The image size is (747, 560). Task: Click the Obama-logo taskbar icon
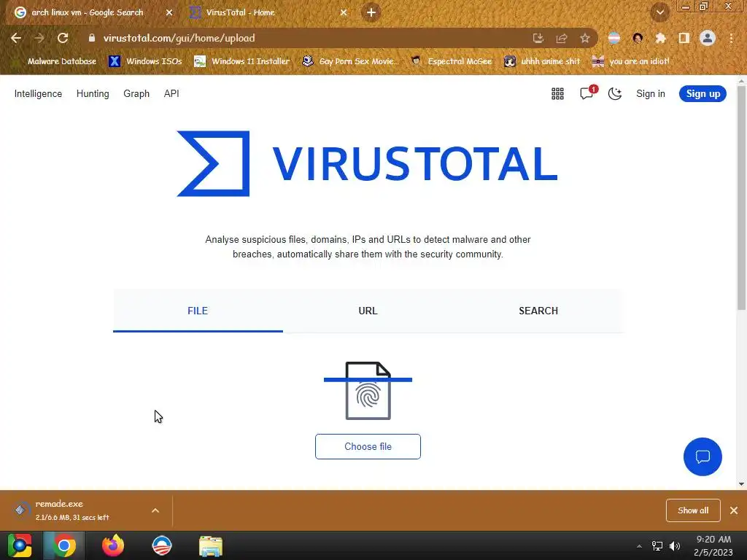[x=161, y=545]
